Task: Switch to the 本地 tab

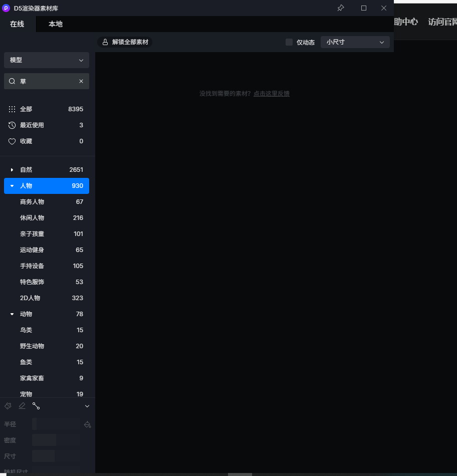Action: point(56,24)
